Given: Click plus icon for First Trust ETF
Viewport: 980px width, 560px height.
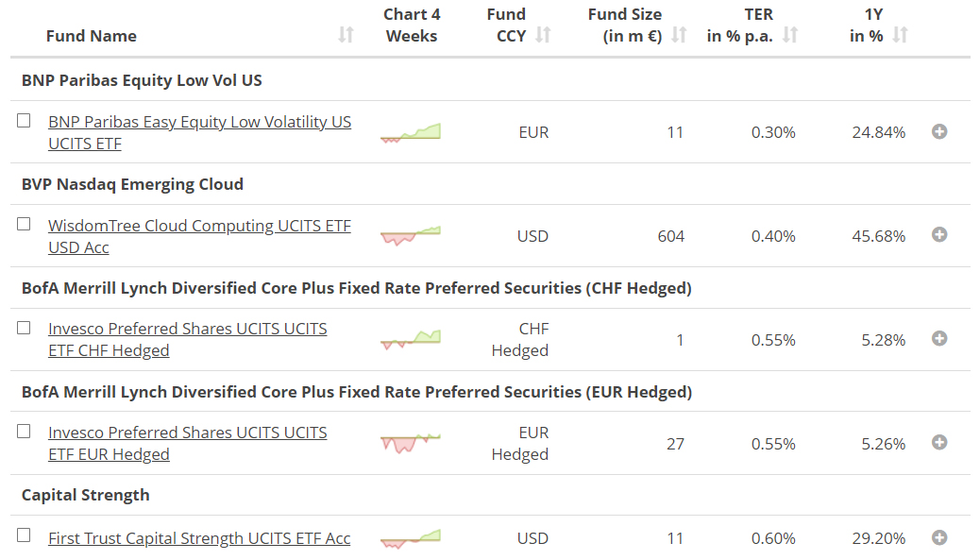Looking at the screenshot, I should tap(939, 538).
